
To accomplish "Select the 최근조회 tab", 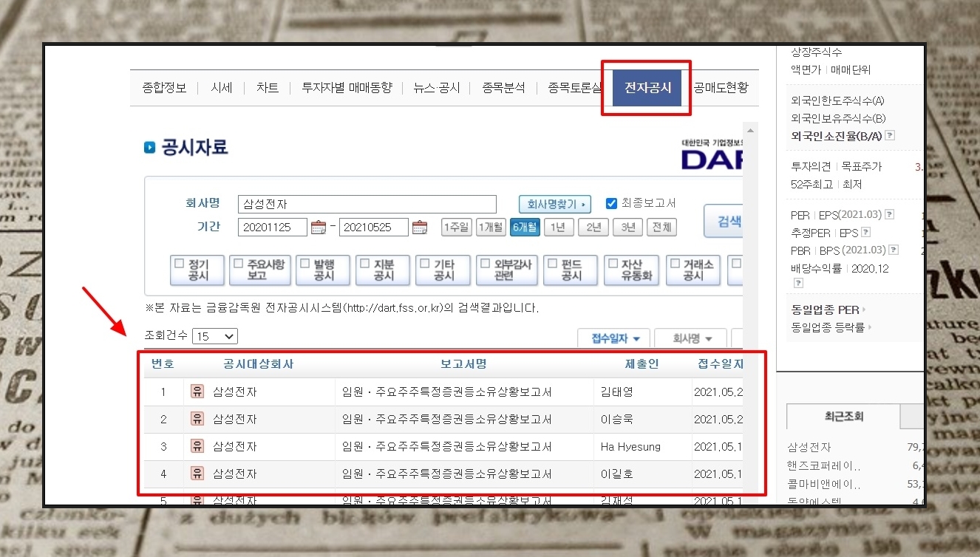I will click(844, 417).
